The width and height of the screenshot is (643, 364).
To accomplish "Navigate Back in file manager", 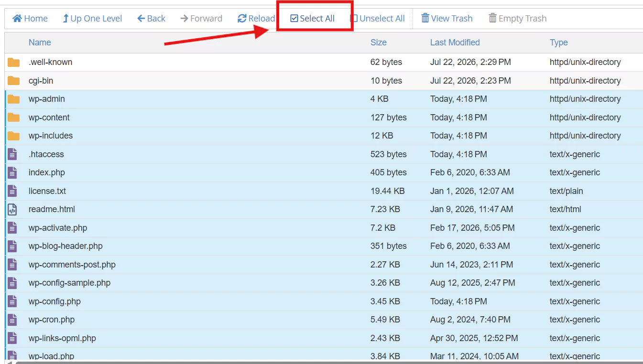I will 152,19.
